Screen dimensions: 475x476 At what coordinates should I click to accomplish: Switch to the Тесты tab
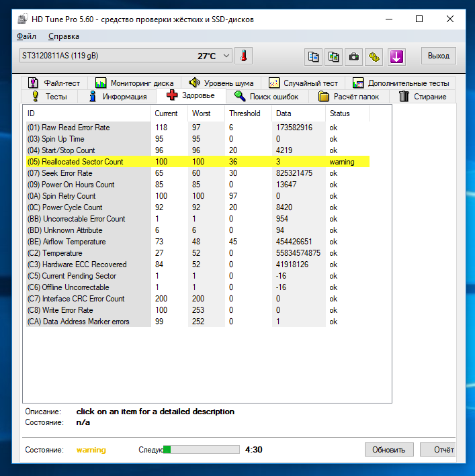tap(50, 97)
